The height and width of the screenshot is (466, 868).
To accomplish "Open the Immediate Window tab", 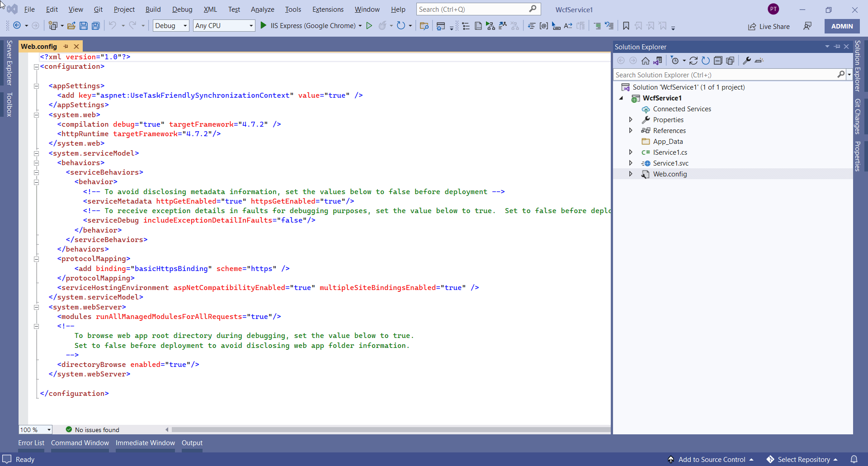I will coord(145,443).
